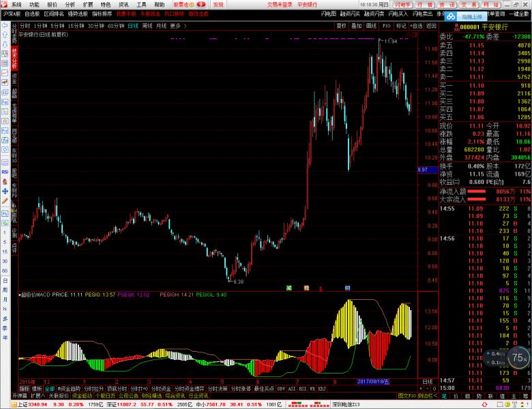Click the up arrow icon in left sidebar

[x=5, y=35]
